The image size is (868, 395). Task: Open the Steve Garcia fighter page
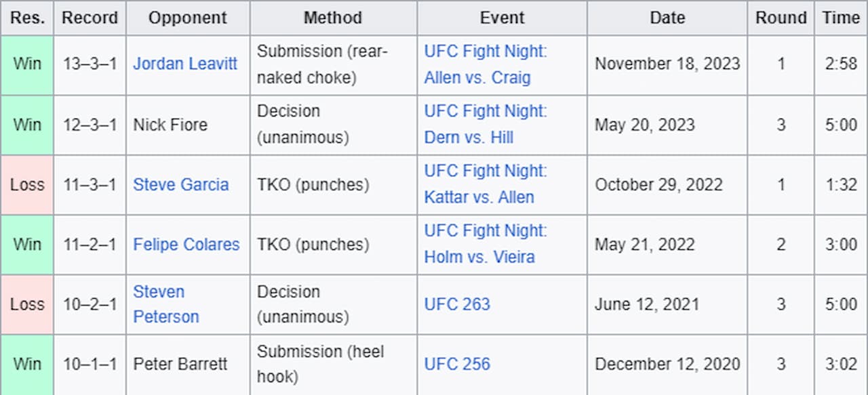(x=180, y=184)
